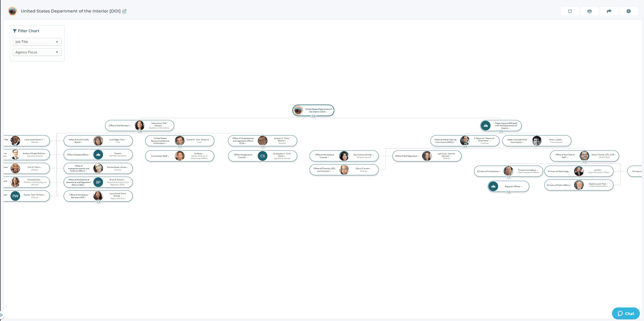This screenshot has height=321, width=644.
Task: Open Office of Diversity, EEO, and Inclusion
Action: pyautogui.click(x=325, y=170)
